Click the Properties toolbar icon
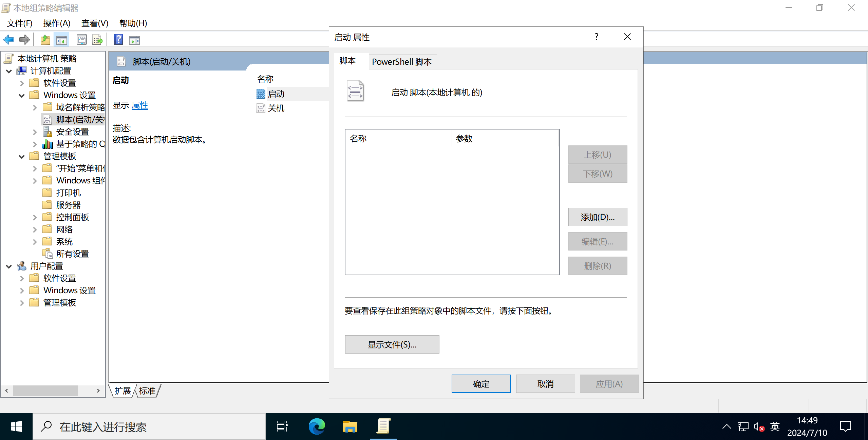 81,40
